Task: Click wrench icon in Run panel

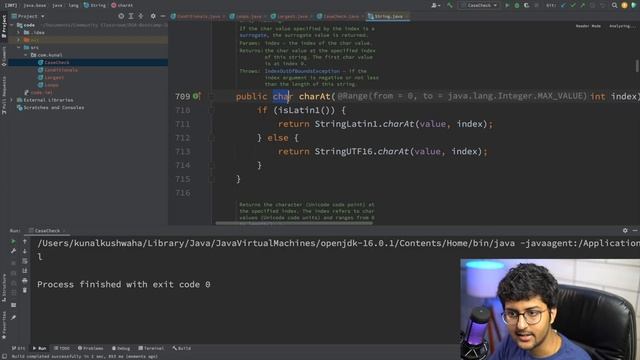Action: tap(13, 251)
